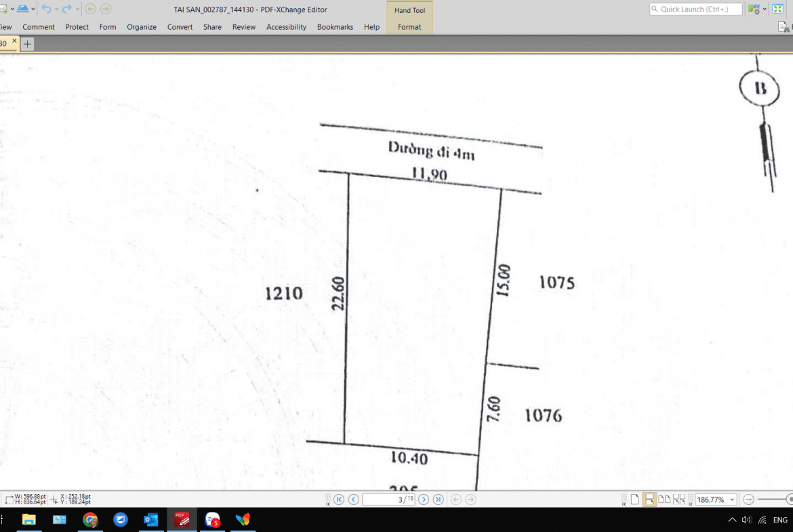Click the Undo arrow in the quick toolbar
The width and height of the screenshot is (793, 532).
(45, 9)
